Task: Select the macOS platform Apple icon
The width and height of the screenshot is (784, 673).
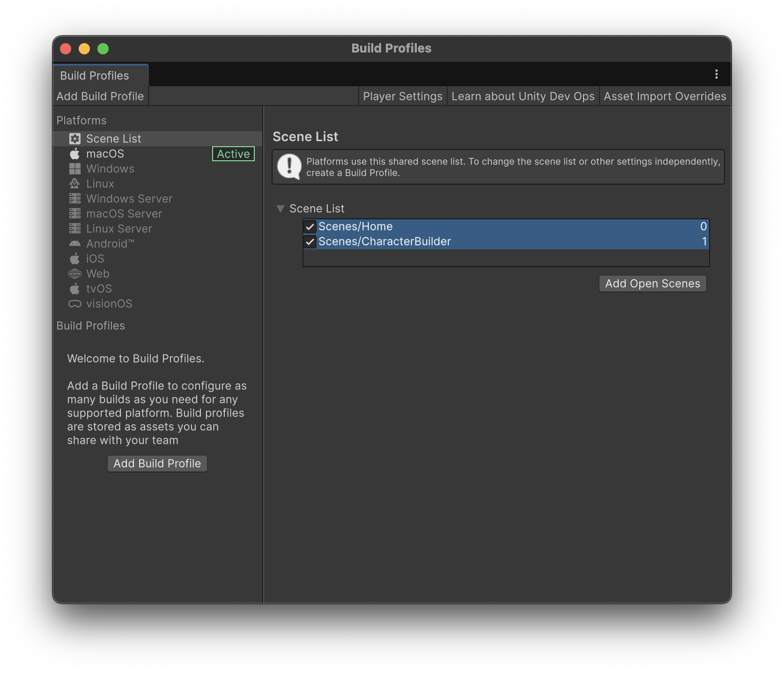Action: pos(75,154)
